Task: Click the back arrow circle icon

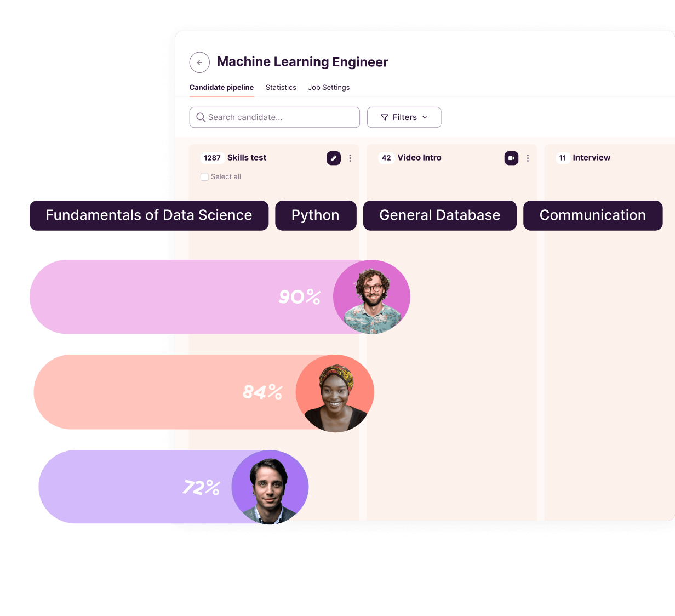Action: click(x=199, y=62)
